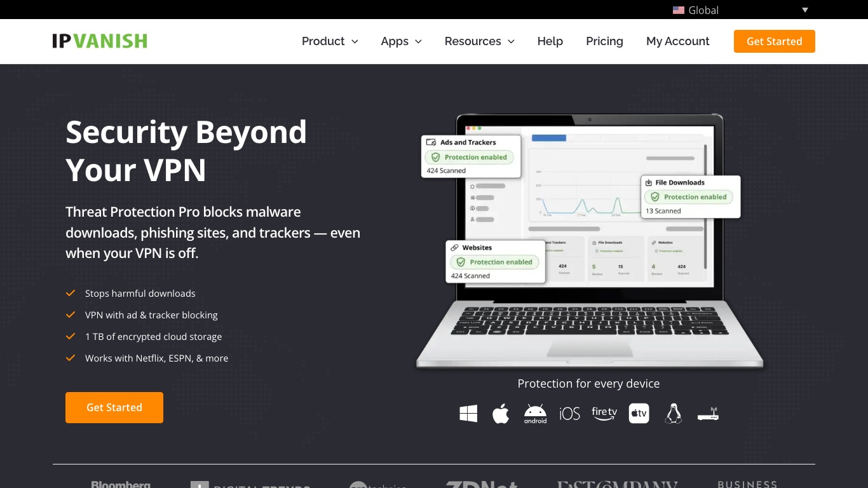Click the US flag icon

679,10
